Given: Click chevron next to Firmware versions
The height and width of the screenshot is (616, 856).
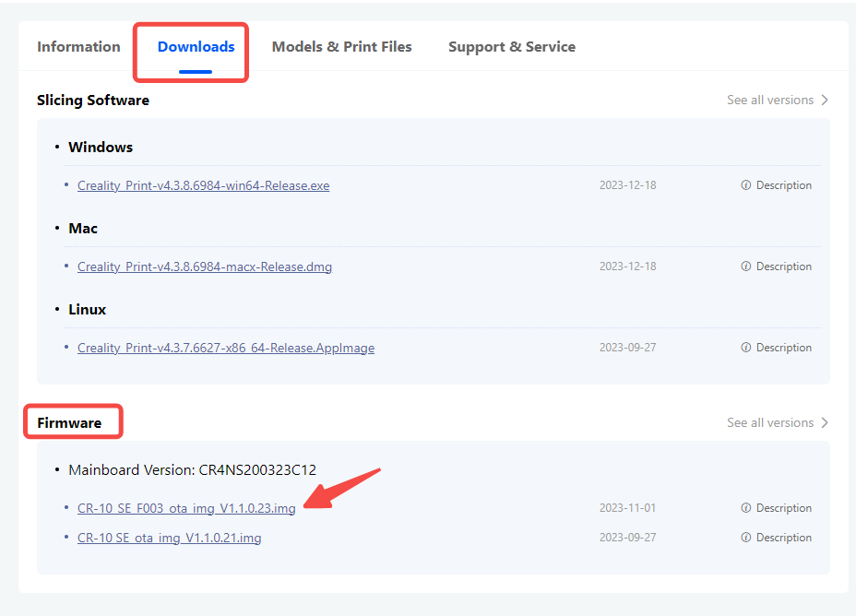Looking at the screenshot, I should coord(825,423).
